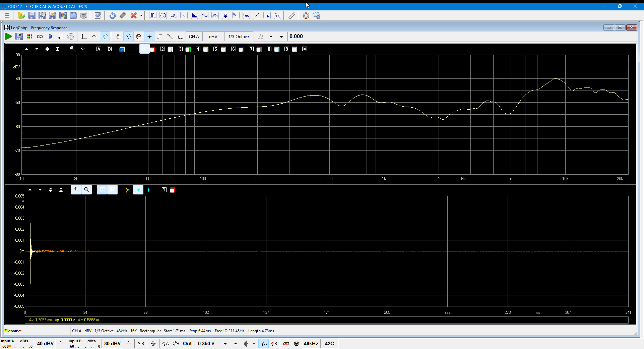644x349 pixels.
Task: Open dropdown arrow beside speaker icon
Action: [254, 344]
